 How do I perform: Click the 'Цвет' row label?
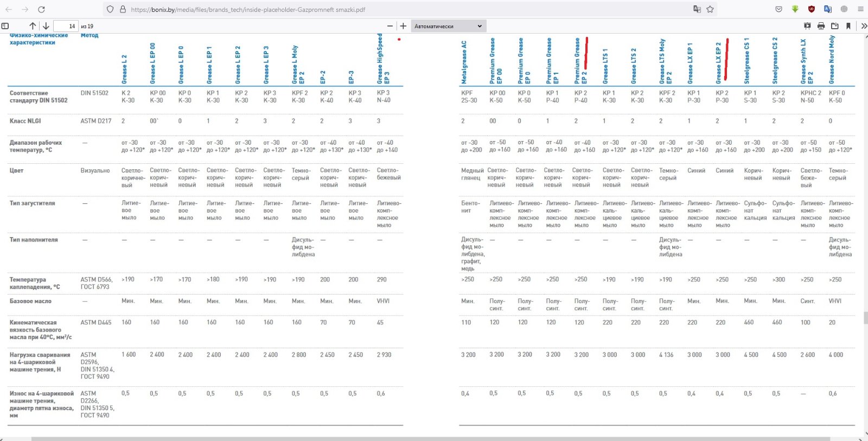(16, 170)
